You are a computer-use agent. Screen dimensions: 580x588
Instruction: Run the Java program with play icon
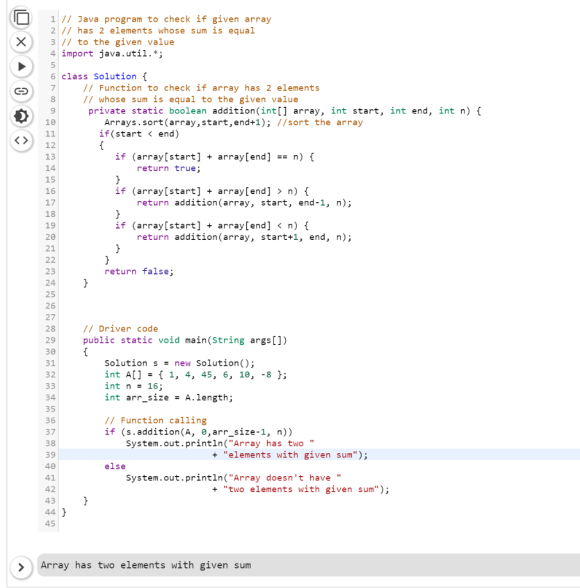click(21, 66)
